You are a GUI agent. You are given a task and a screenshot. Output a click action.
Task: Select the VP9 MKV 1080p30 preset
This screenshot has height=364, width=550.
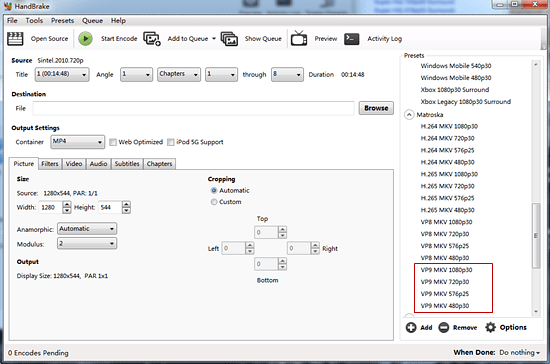[446, 270]
